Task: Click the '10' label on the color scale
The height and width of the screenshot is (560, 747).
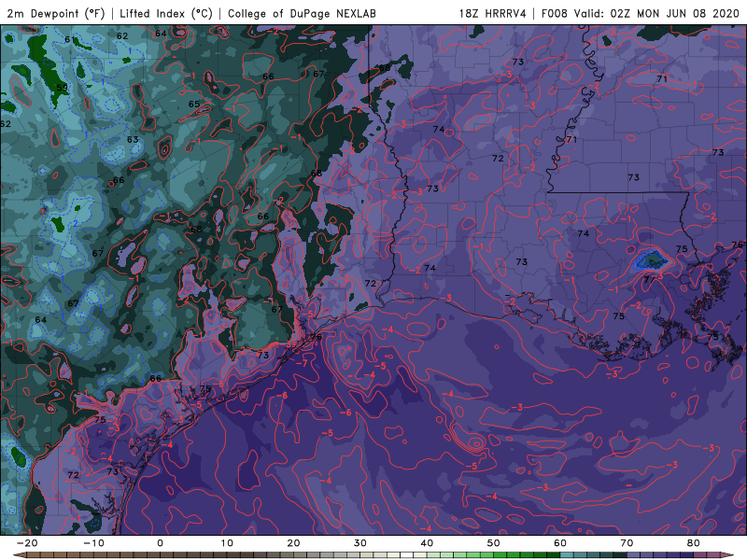Action: 227,543
